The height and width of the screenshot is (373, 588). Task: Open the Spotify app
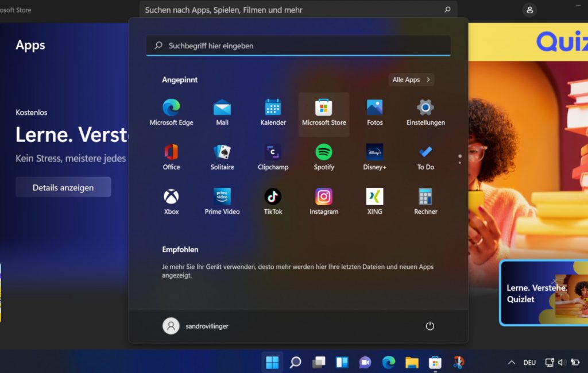pyautogui.click(x=324, y=157)
